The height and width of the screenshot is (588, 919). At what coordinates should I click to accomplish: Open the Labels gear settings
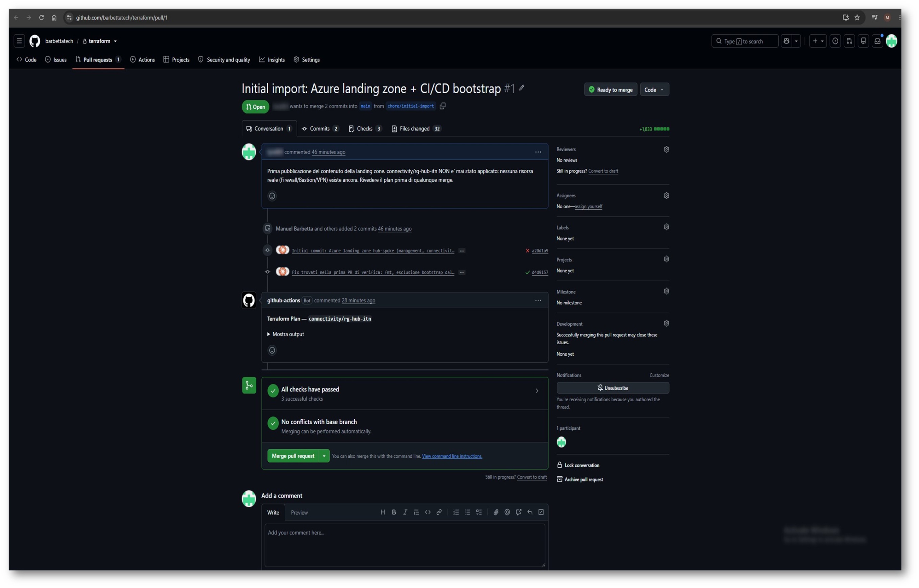666,227
